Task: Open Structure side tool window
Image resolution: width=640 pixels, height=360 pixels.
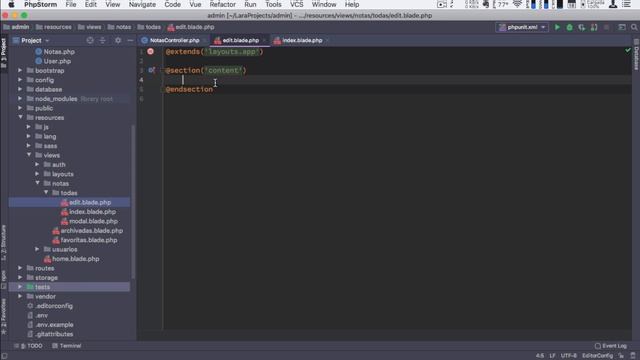Action: pyautogui.click(x=4, y=243)
